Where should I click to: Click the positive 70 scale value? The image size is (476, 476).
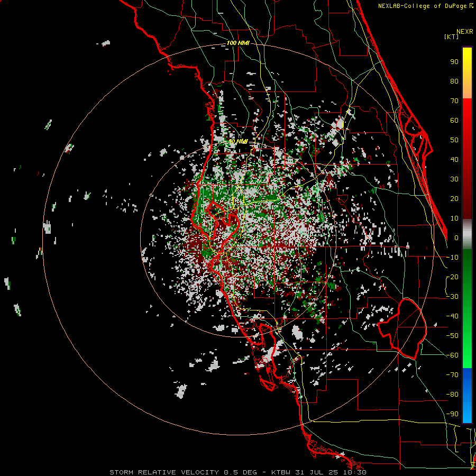(454, 101)
